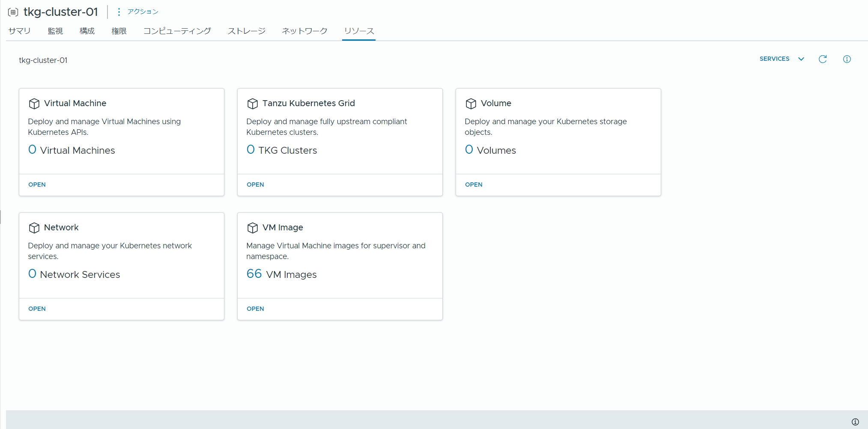The width and height of the screenshot is (868, 429).
Task: Open the information icon at top right
Action: point(847,59)
